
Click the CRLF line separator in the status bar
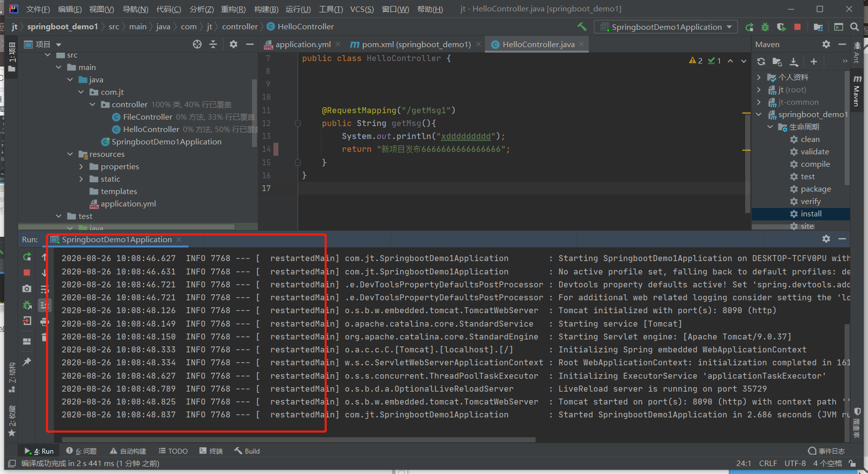pyautogui.click(x=768, y=463)
